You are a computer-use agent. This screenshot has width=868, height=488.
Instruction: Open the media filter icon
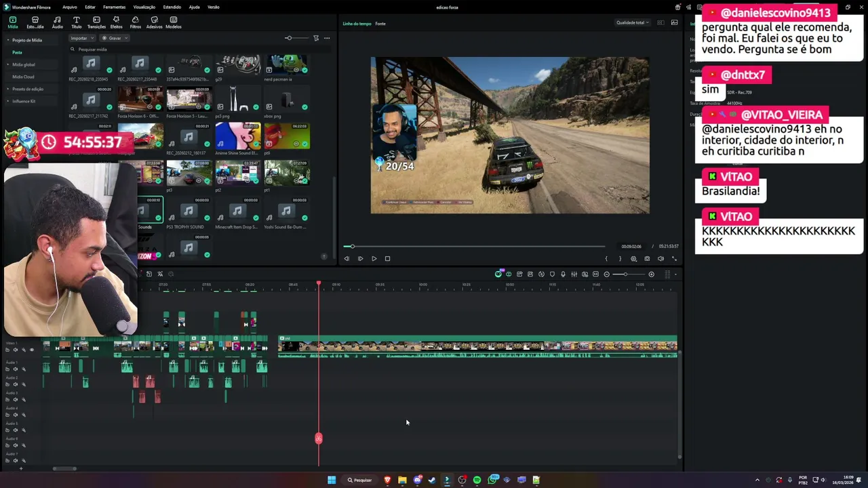(x=316, y=38)
